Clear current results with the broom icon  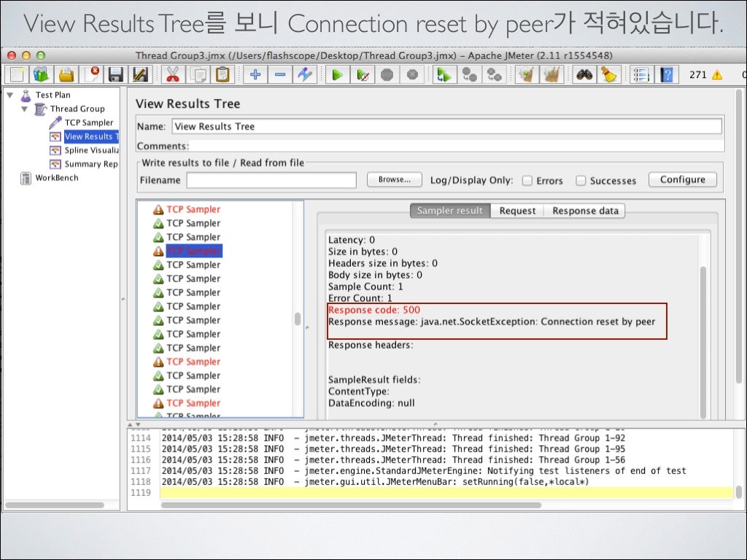[x=527, y=75]
